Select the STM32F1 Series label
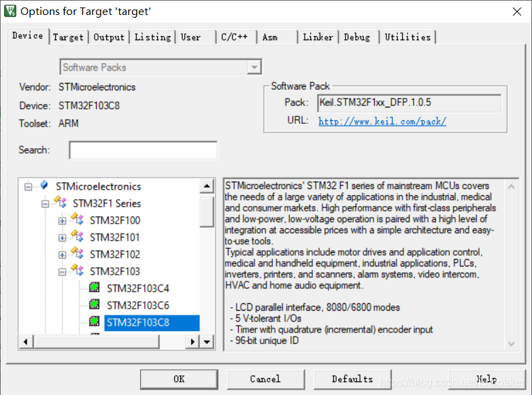Image resolution: width=532 pixels, height=395 pixels. [x=107, y=204]
